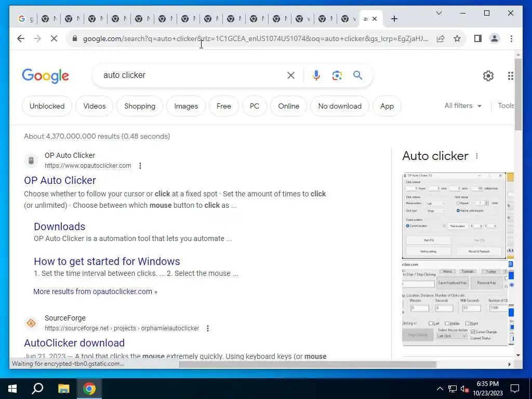532x399 pixels.
Task: Open a new tab
Action: coord(394,19)
